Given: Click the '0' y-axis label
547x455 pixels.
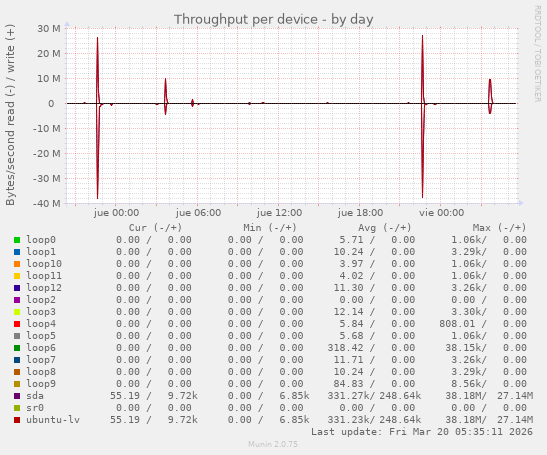Looking at the screenshot, I should point(51,104).
